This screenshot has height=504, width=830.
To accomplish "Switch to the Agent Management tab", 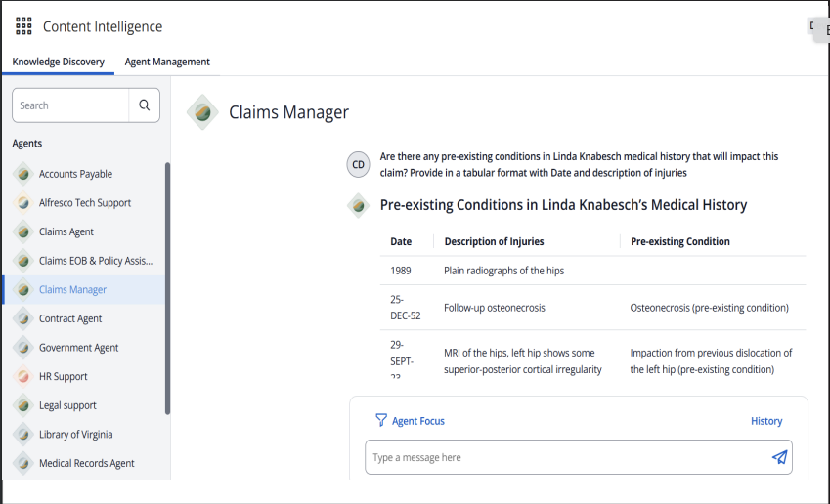I will pyautogui.click(x=167, y=62).
